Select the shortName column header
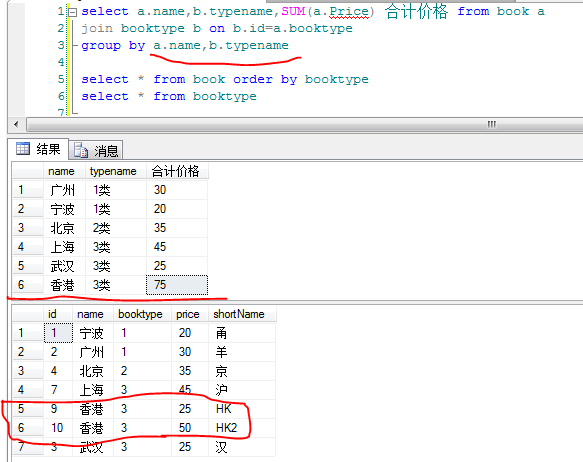The image size is (583, 462). (x=242, y=314)
